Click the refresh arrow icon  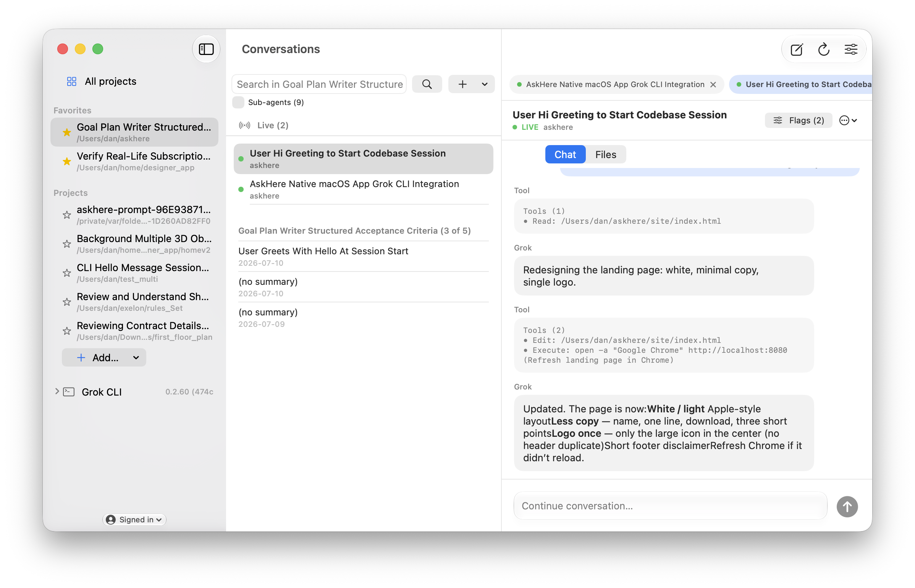824,49
